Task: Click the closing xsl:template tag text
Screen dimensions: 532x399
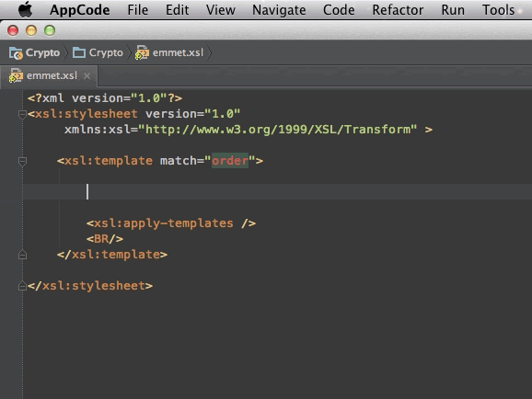Action: pyautogui.click(x=112, y=255)
